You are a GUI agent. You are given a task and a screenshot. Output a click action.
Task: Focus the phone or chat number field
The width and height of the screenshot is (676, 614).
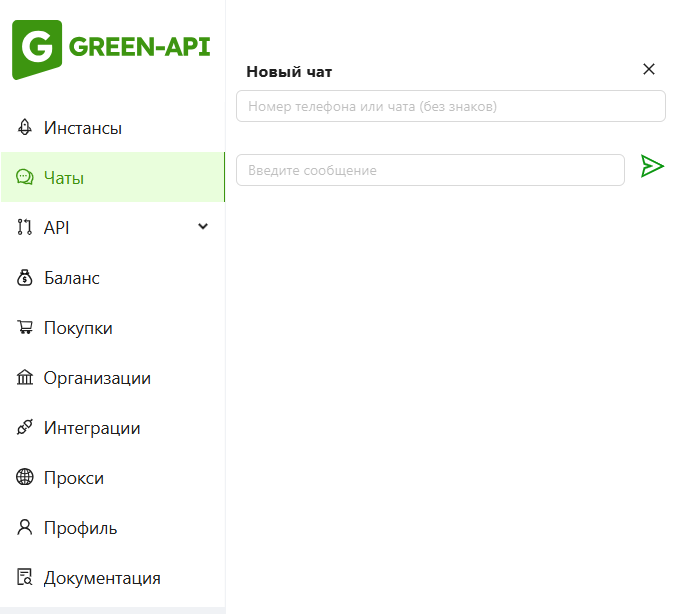450,106
